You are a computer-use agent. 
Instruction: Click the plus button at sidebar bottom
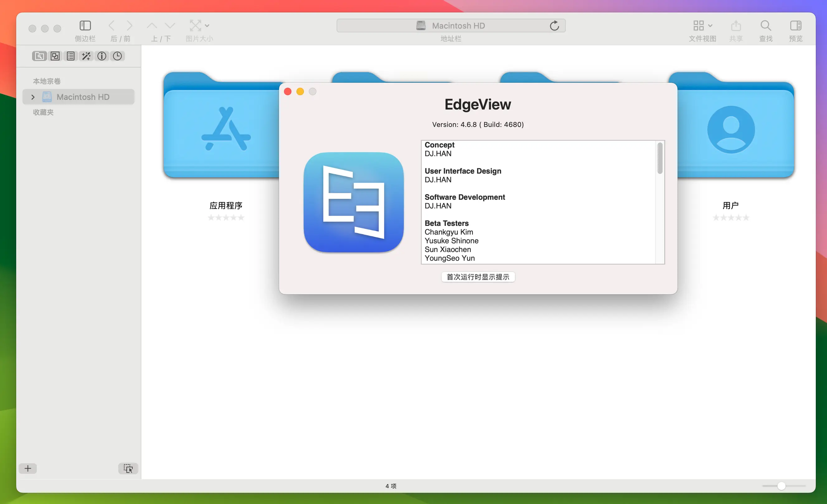pos(28,469)
